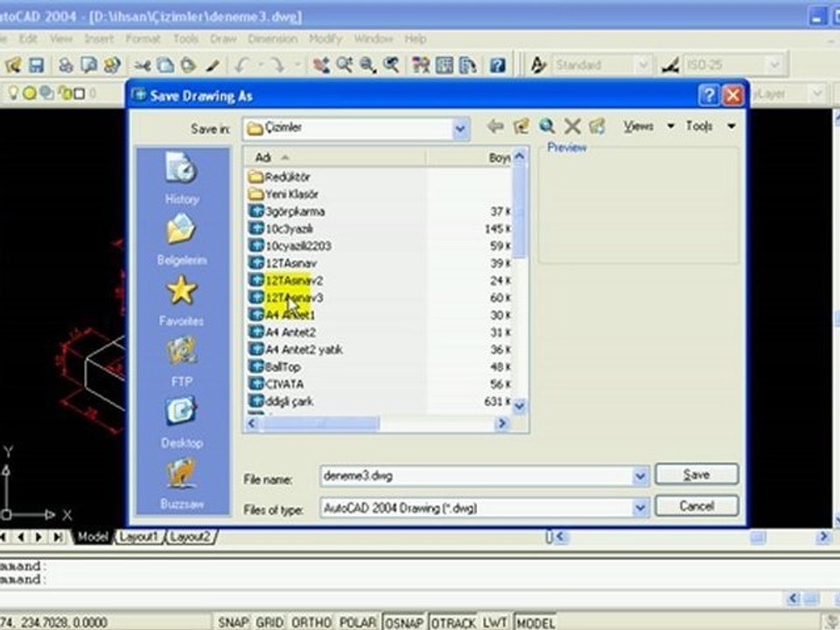Screen dimensions: 840x630
Task: Open undo history dropdown arrow
Action: tap(261, 66)
